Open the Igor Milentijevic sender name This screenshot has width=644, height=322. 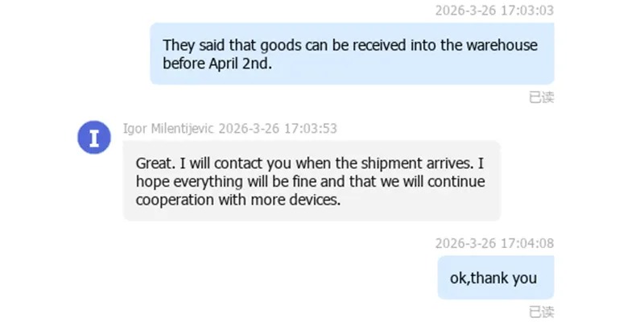tap(168, 128)
